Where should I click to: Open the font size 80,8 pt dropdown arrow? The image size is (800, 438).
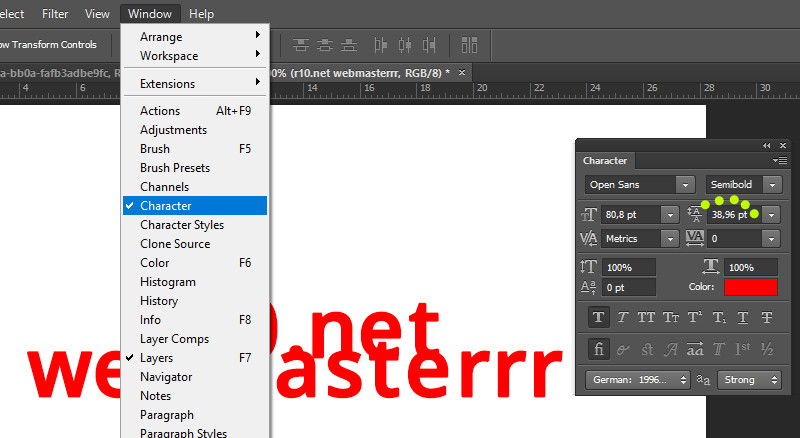click(x=670, y=215)
